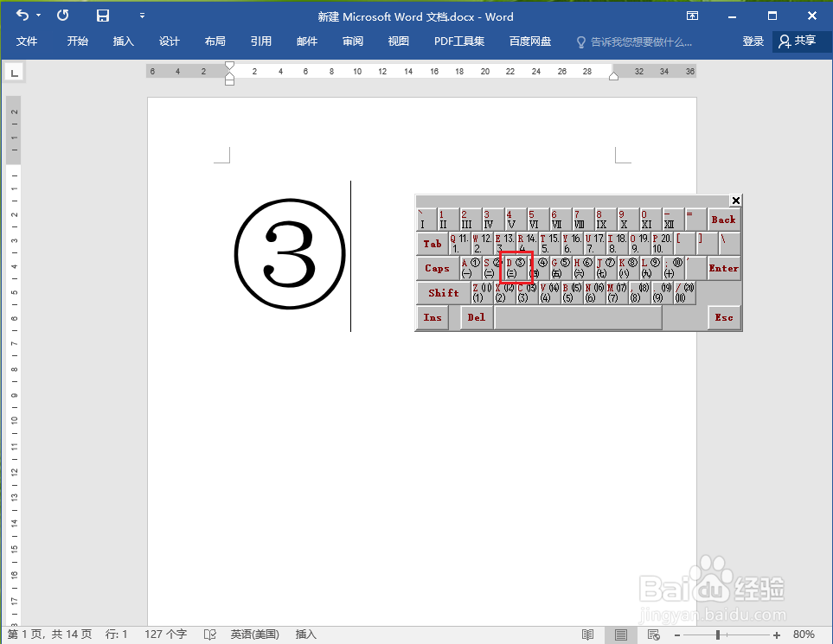The height and width of the screenshot is (644, 833).
Task: Switch to the 开始 tab
Action: [x=78, y=41]
